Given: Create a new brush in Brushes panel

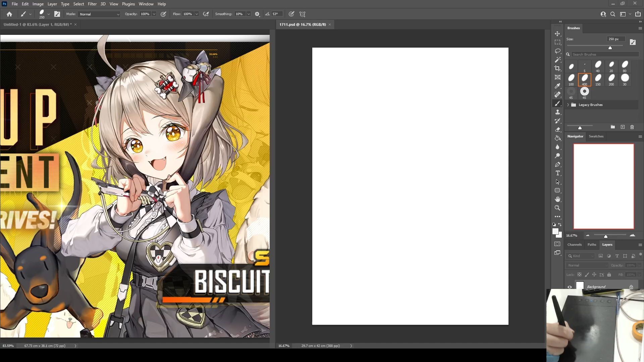Looking at the screenshot, I should [623, 127].
